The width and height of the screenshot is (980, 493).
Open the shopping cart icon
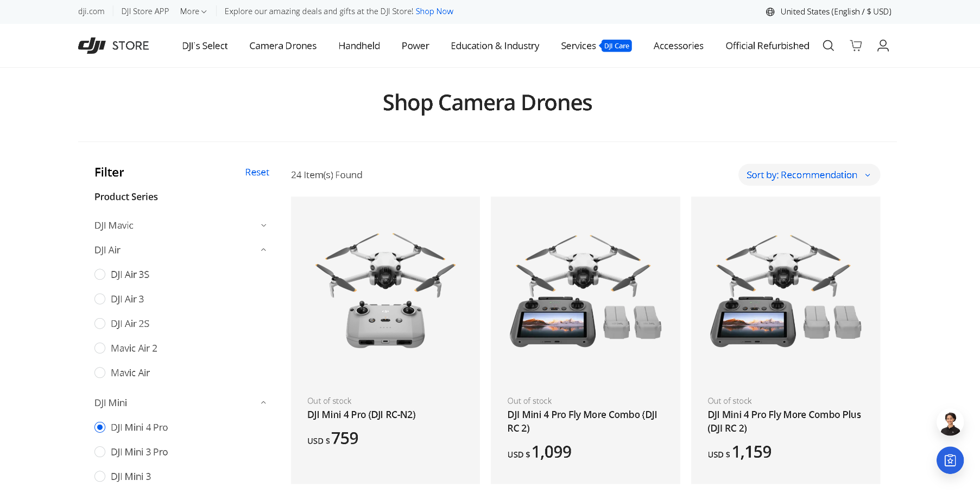(856, 46)
